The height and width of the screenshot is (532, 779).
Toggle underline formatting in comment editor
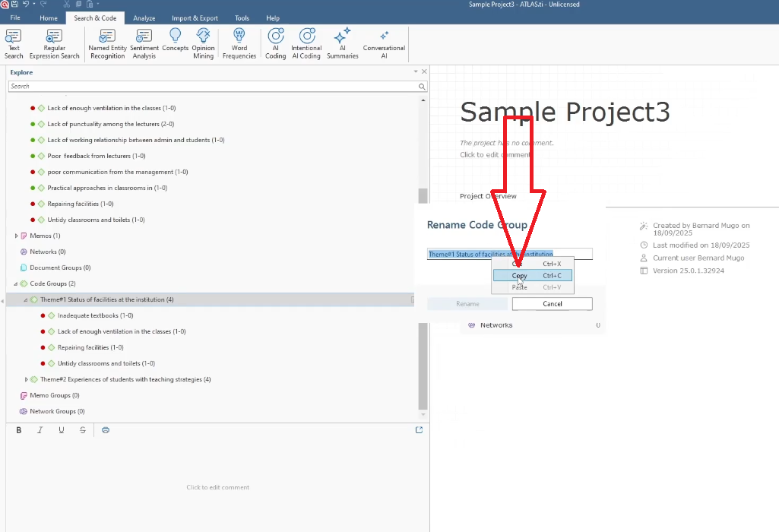(x=62, y=430)
